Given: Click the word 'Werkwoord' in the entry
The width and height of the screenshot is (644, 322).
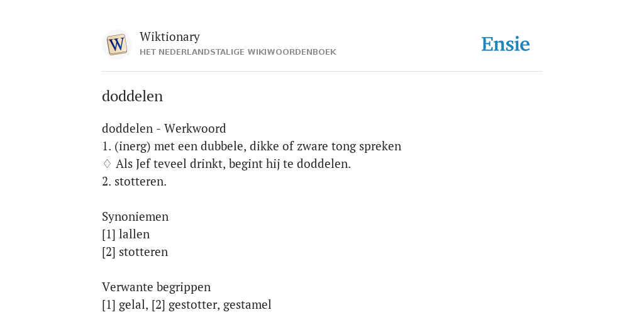Looking at the screenshot, I should point(195,128).
